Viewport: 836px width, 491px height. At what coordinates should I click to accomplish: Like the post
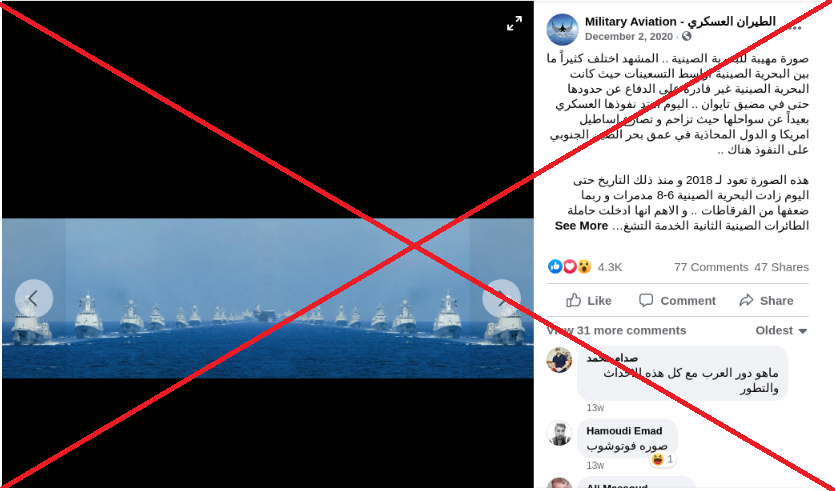pyautogui.click(x=589, y=301)
